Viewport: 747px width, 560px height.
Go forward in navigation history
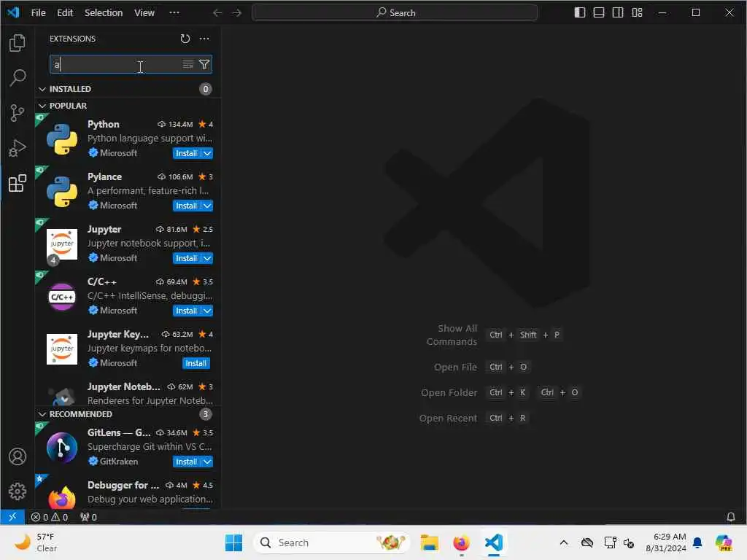click(237, 13)
